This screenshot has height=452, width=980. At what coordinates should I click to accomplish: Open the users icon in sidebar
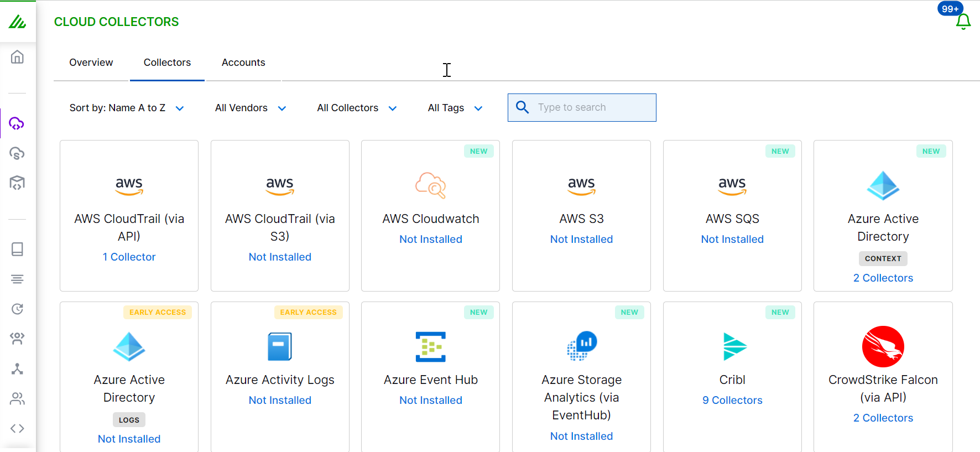(17, 398)
